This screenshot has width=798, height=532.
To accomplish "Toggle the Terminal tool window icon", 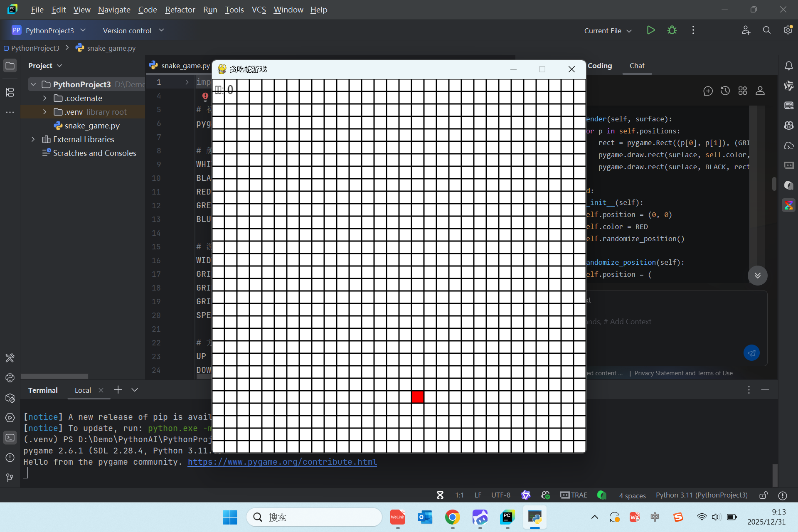I will [x=10, y=438].
